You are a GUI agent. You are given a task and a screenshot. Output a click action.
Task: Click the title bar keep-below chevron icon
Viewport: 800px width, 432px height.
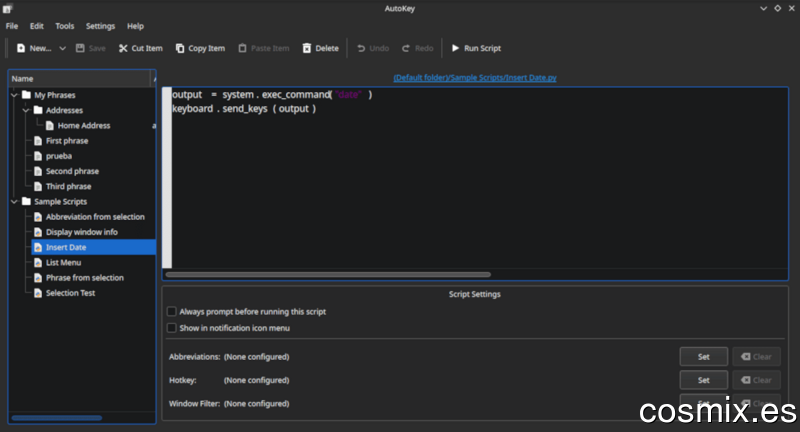click(763, 9)
